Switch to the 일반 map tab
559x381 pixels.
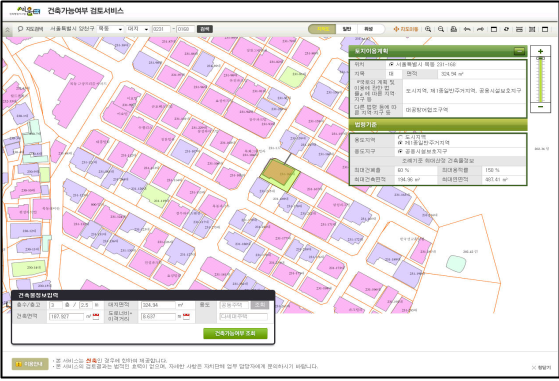point(347,29)
